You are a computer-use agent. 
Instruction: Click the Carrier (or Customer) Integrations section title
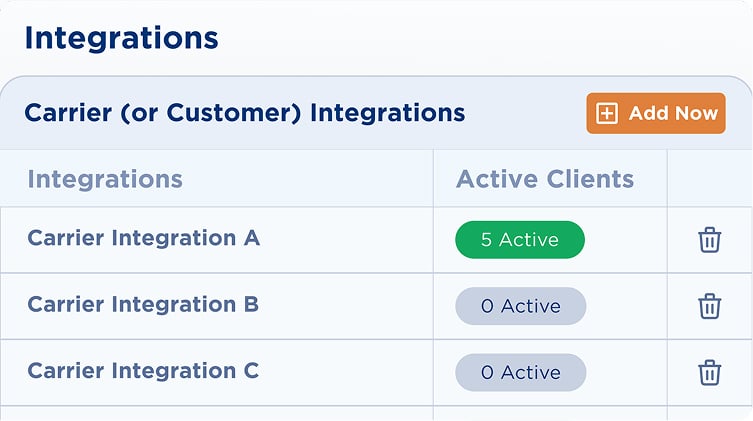(x=245, y=113)
